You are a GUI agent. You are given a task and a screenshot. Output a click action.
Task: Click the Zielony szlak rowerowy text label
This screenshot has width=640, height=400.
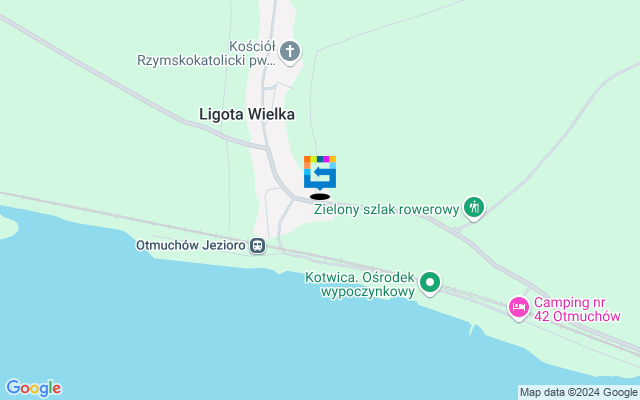coord(387,209)
